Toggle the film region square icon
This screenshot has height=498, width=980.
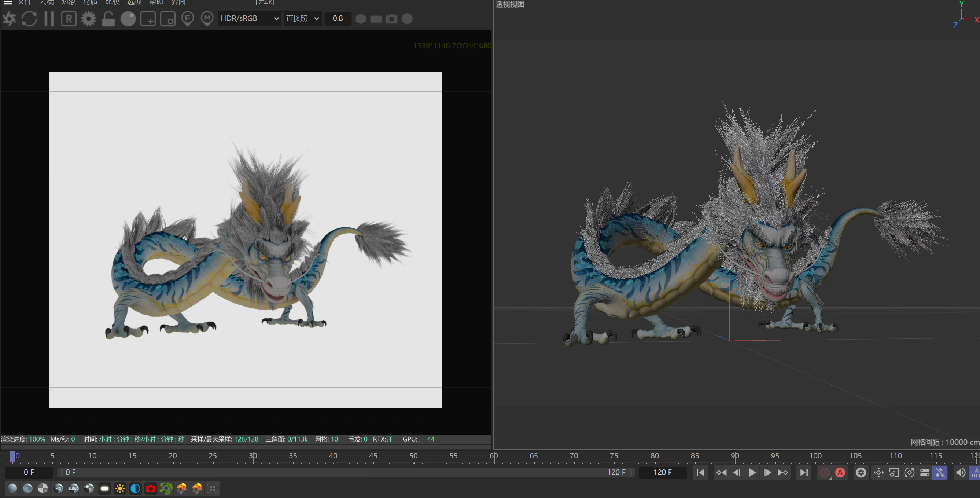(168, 19)
